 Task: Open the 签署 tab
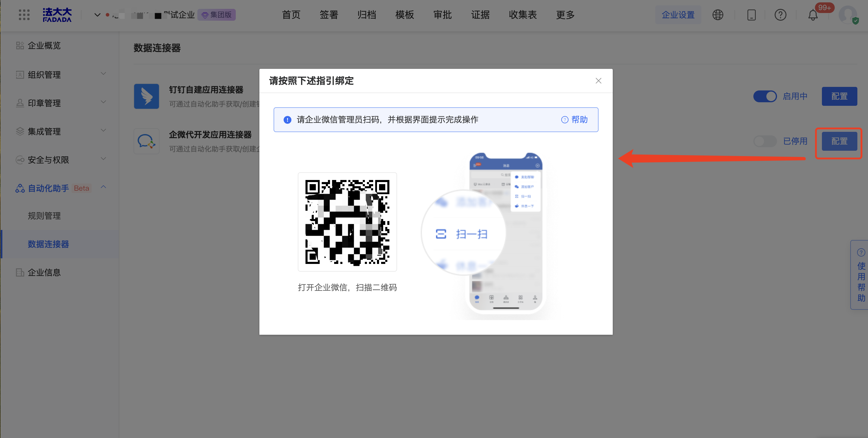point(329,15)
